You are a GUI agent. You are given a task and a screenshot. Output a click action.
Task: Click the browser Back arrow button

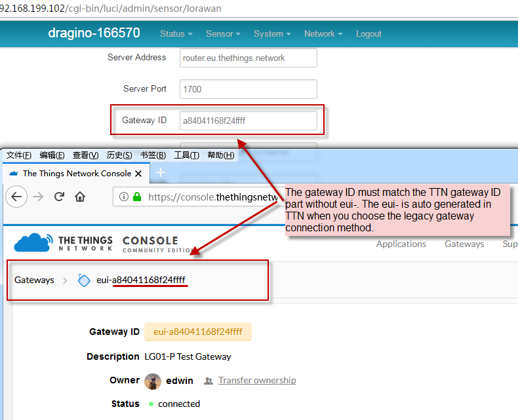(x=16, y=197)
